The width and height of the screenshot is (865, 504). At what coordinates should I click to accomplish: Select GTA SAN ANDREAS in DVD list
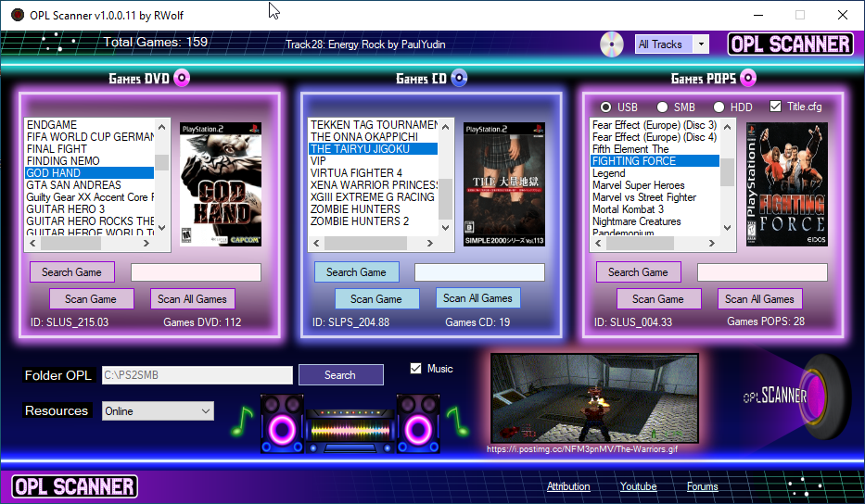(x=74, y=185)
